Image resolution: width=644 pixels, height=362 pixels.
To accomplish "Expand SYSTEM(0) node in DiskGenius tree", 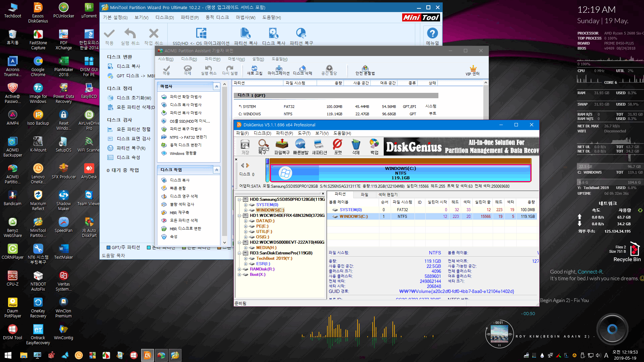I will pyautogui.click(x=246, y=205).
